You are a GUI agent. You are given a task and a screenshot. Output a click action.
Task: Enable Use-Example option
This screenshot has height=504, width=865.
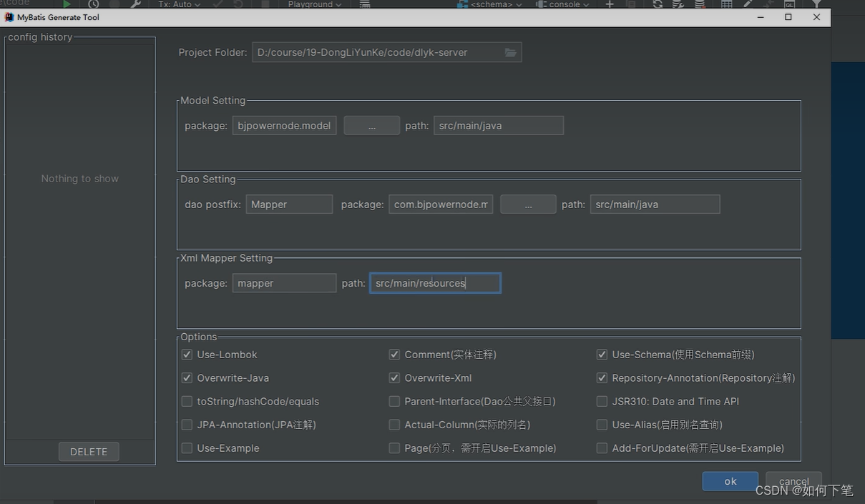tap(187, 448)
